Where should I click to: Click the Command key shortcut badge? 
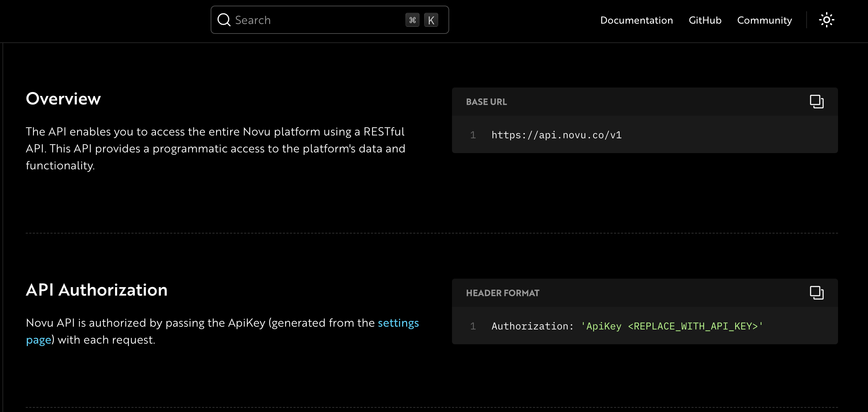(412, 20)
